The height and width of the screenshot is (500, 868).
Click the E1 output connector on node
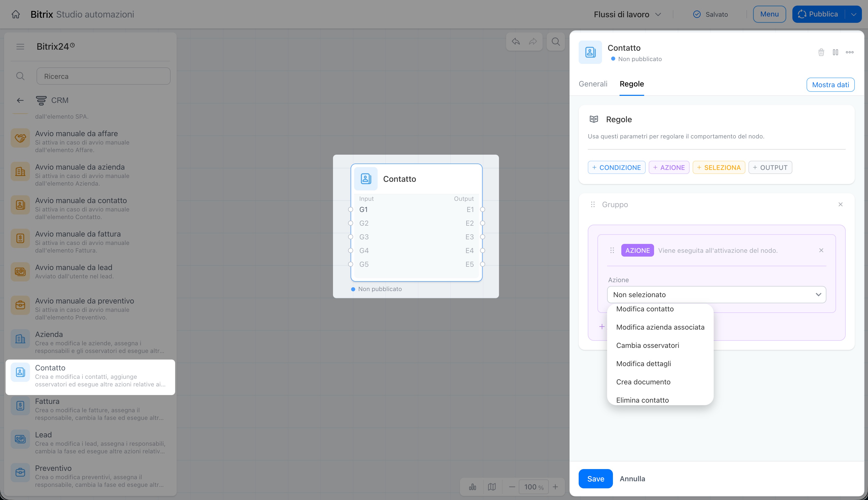482,209
